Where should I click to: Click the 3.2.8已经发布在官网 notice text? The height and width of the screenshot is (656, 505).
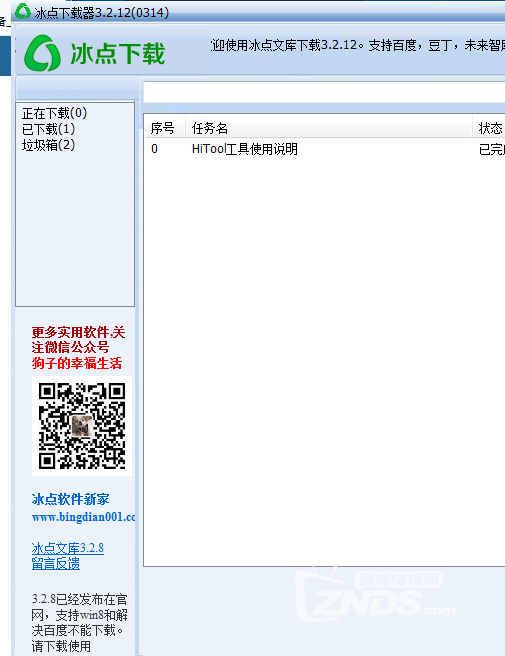(x=79, y=623)
